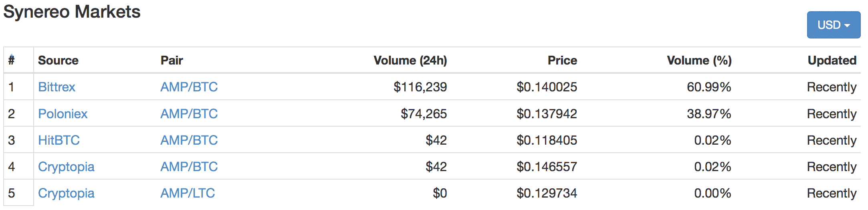868x210 pixels.
Task: Select the $116,239 volume cell
Action: click(420, 87)
